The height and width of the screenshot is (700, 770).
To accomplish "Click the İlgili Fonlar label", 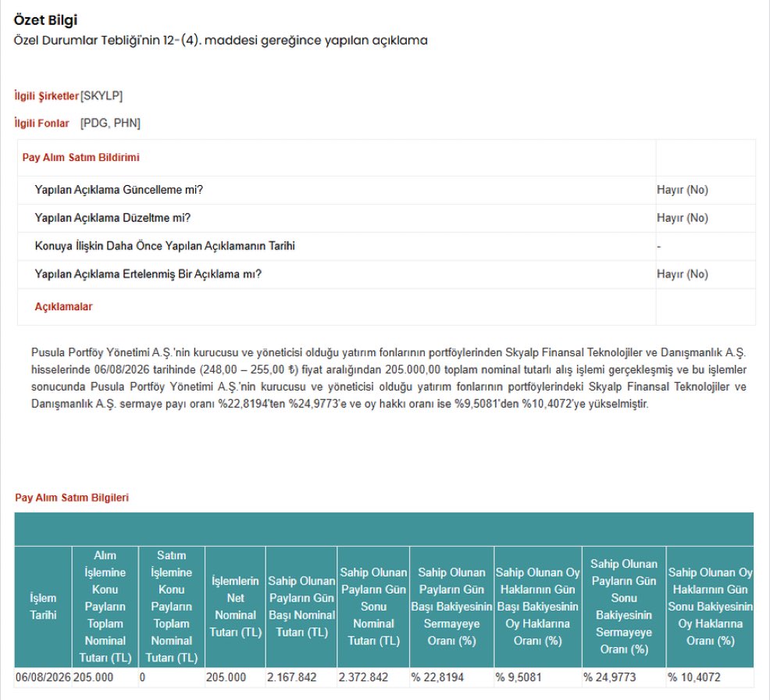I will [x=41, y=123].
